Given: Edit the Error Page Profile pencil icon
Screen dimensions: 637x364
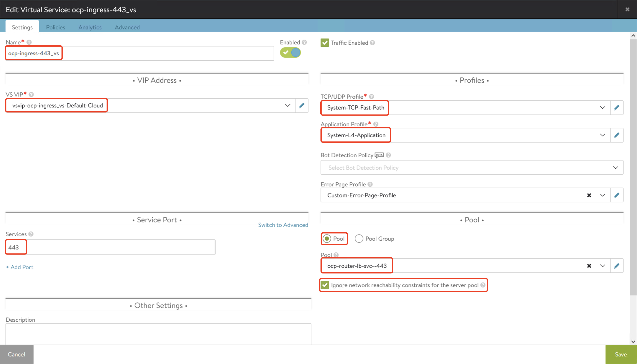Looking at the screenshot, I should coord(616,195).
